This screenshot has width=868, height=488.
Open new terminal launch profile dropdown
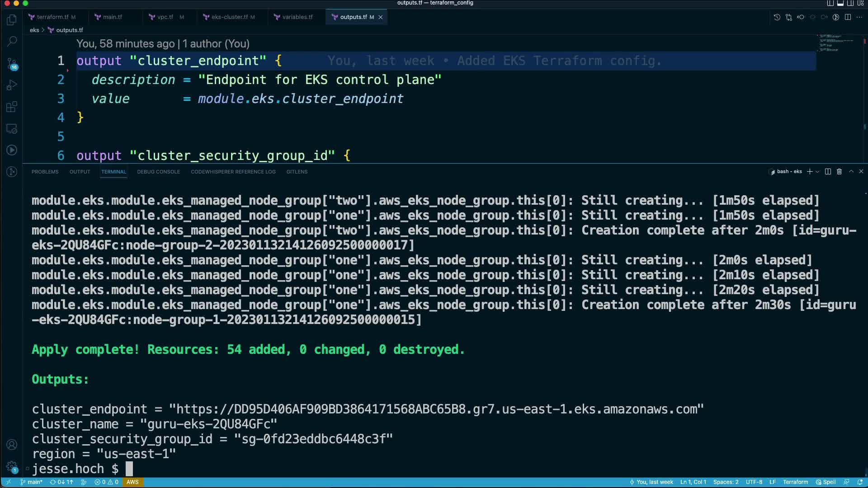click(817, 172)
